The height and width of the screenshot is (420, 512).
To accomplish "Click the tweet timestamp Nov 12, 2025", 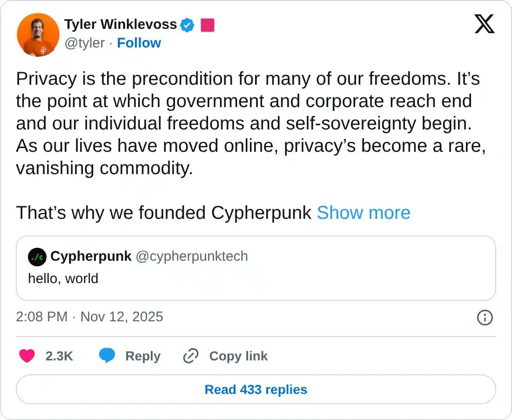I will [121, 317].
